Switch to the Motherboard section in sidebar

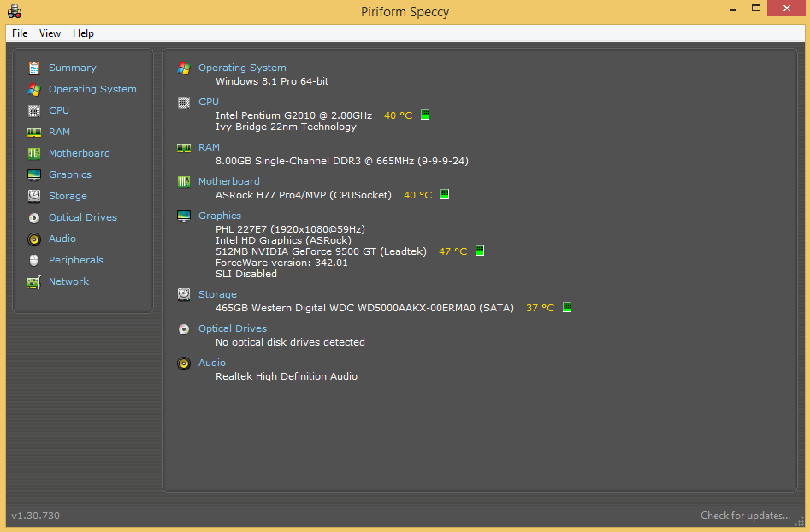tap(79, 153)
